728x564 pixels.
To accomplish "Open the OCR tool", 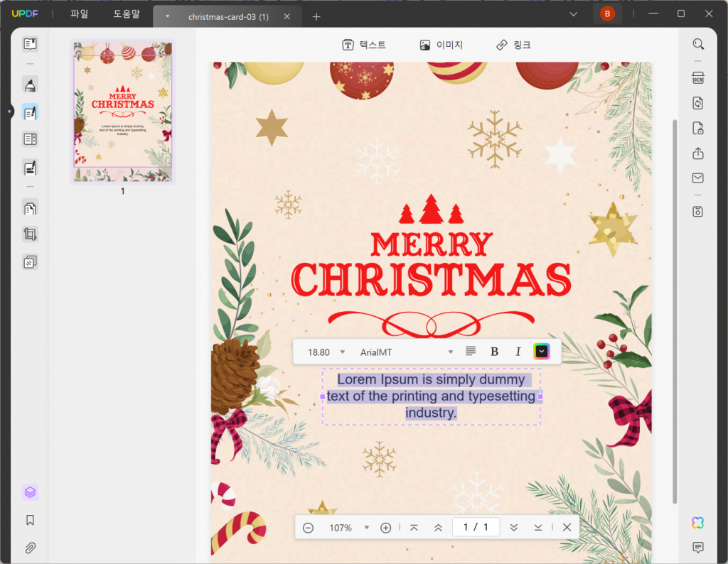I will [x=697, y=77].
